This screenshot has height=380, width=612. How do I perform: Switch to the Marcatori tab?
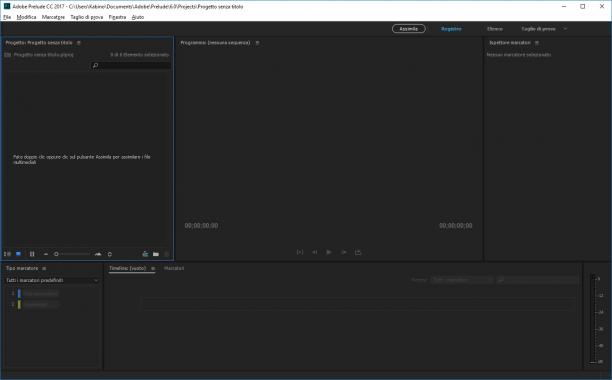(174, 268)
